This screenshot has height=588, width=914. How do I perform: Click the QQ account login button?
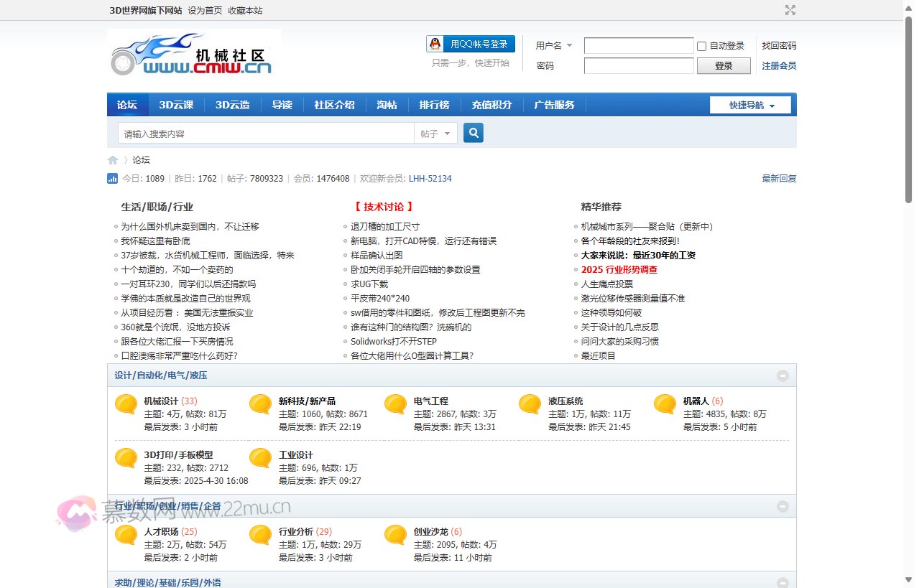471,44
